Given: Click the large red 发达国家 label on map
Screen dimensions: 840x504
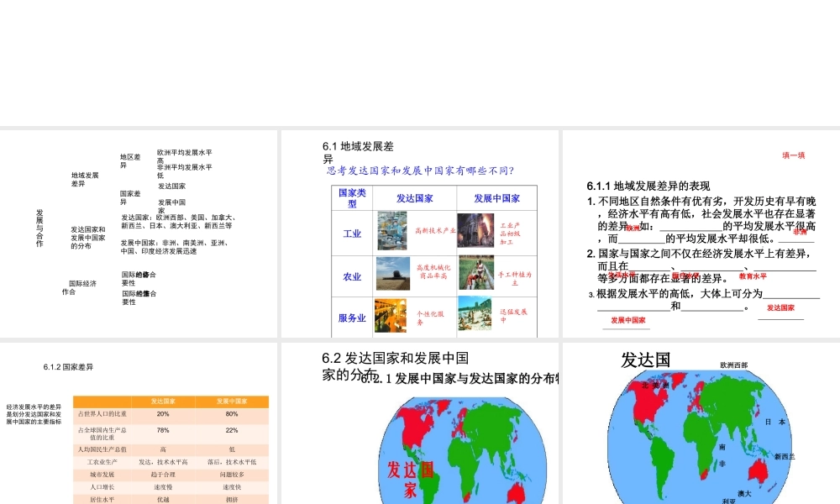Looking at the screenshot, I should click(x=411, y=480).
